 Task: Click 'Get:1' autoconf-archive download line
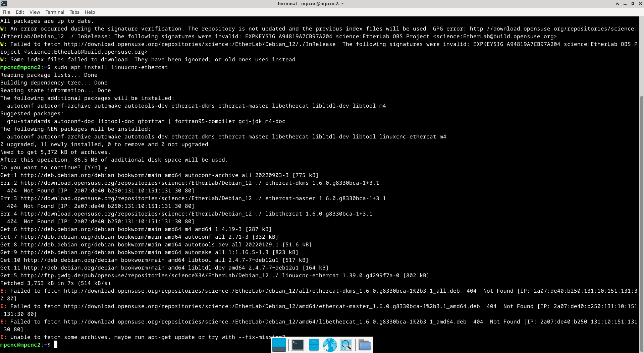(159, 175)
